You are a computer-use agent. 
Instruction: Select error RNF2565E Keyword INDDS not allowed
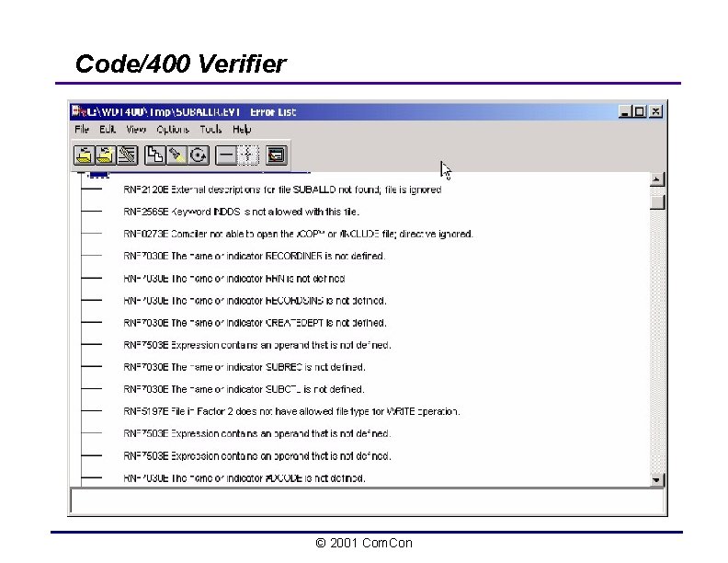(x=241, y=212)
